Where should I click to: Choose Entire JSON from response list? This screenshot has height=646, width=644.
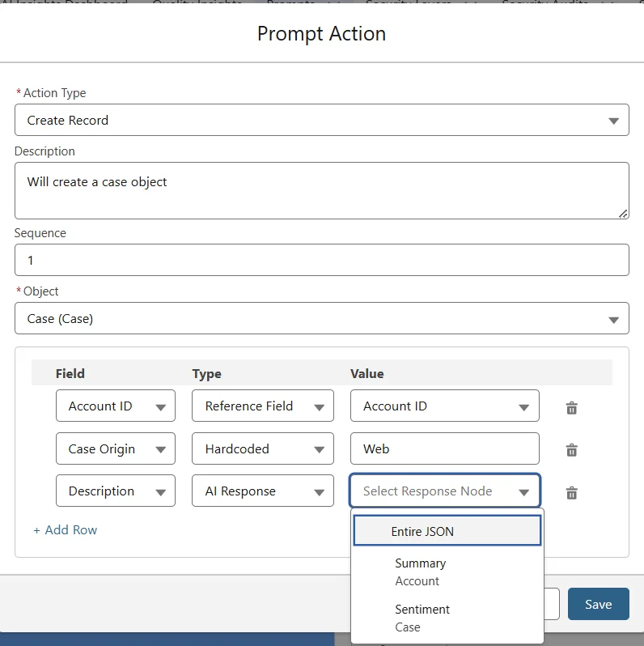(x=447, y=531)
